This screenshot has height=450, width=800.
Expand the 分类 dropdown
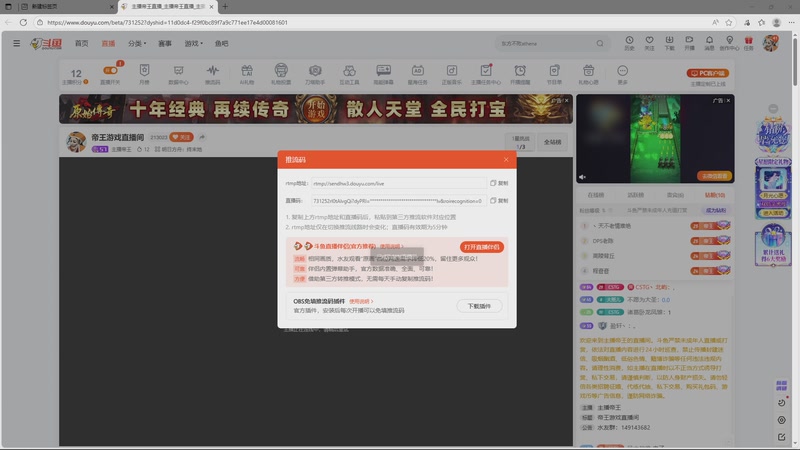[137, 43]
